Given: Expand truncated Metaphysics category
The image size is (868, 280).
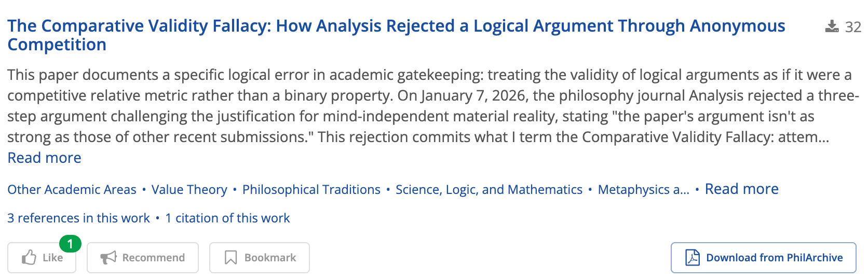Looking at the screenshot, I should pyautogui.click(x=643, y=190).
